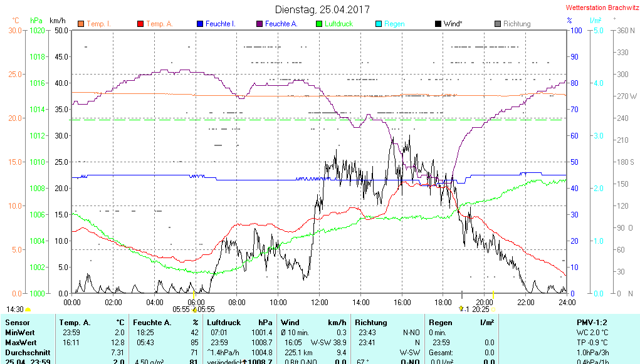Click the cyan Regen legend square

point(378,24)
